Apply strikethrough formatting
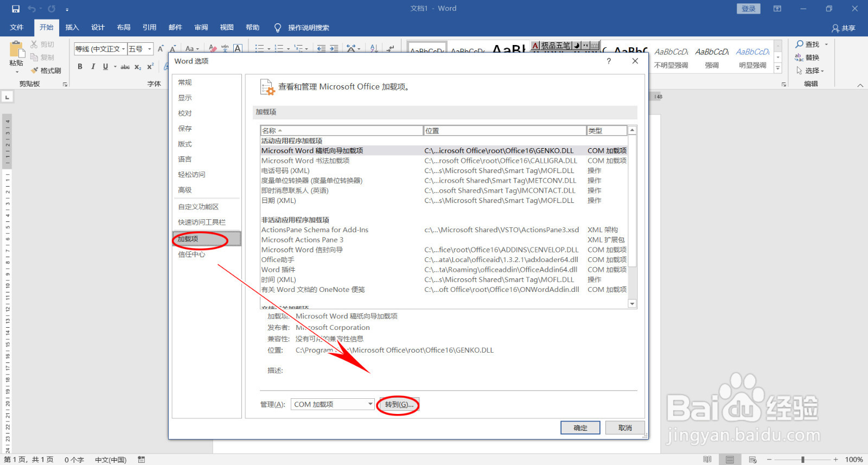 [125, 67]
